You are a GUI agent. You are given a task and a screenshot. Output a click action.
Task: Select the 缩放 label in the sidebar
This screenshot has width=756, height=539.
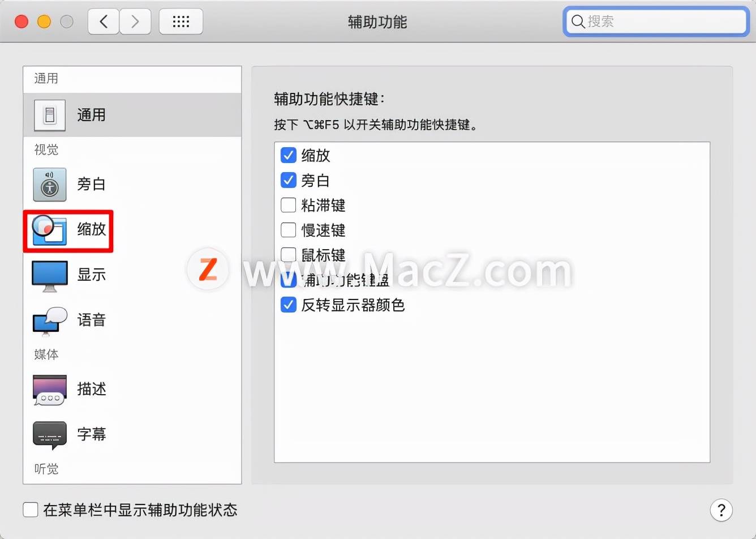[92, 229]
